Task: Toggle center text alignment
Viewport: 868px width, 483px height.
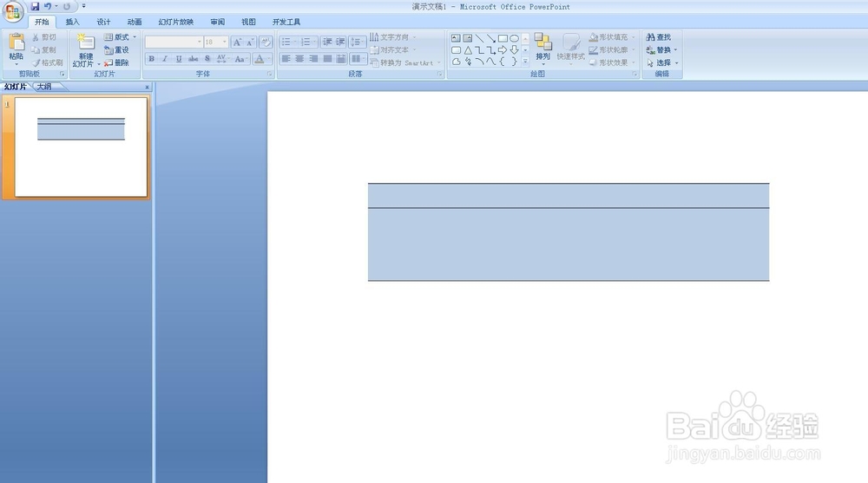Action: [x=299, y=59]
